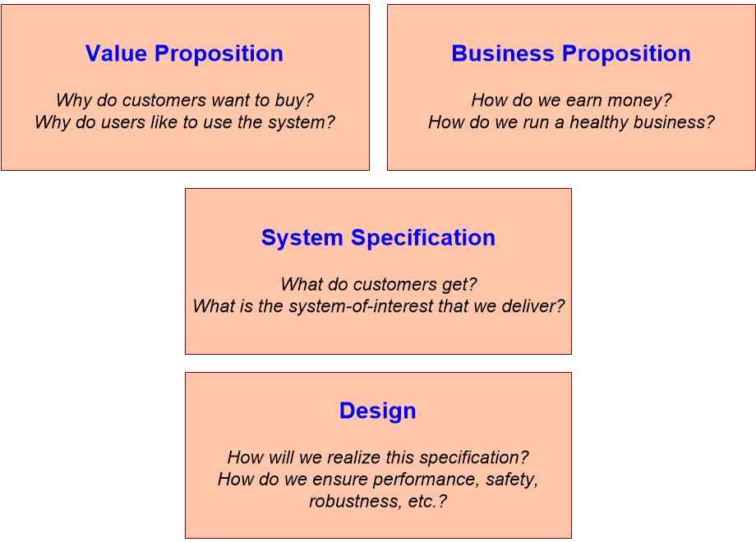Click the Design heading
This screenshot has width=756, height=542.
click(x=378, y=411)
